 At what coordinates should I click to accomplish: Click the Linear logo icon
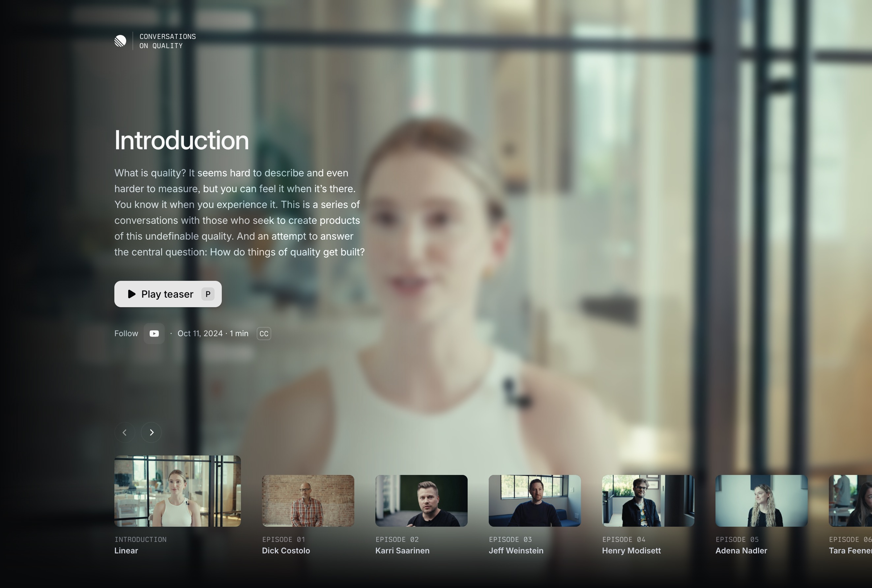(x=120, y=41)
